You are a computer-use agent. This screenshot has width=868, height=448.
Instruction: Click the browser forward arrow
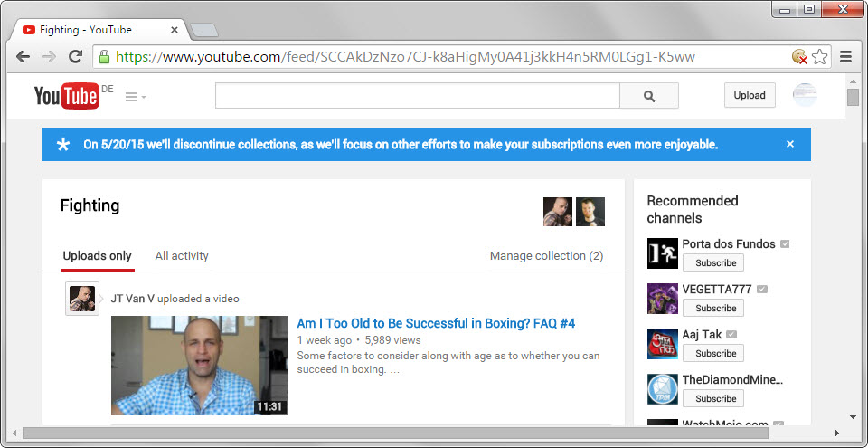[x=49, y=56]
